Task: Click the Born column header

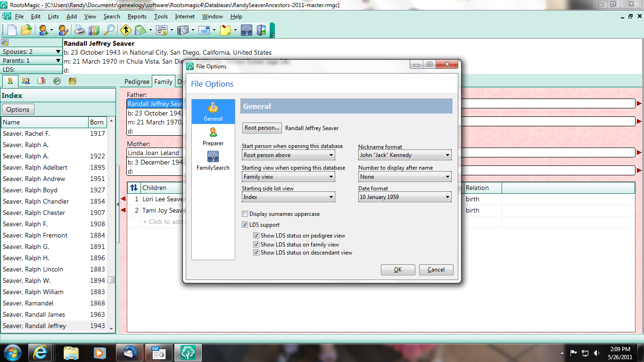Action: pos(98,122)
